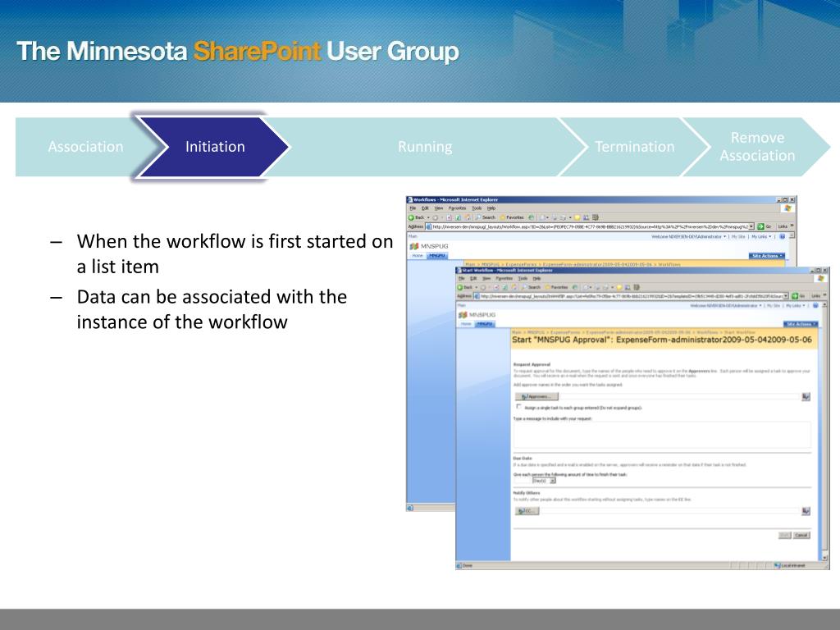Click help icon in Workflows window SharePoint header
The image size is (840, 630).
[782, 236]
